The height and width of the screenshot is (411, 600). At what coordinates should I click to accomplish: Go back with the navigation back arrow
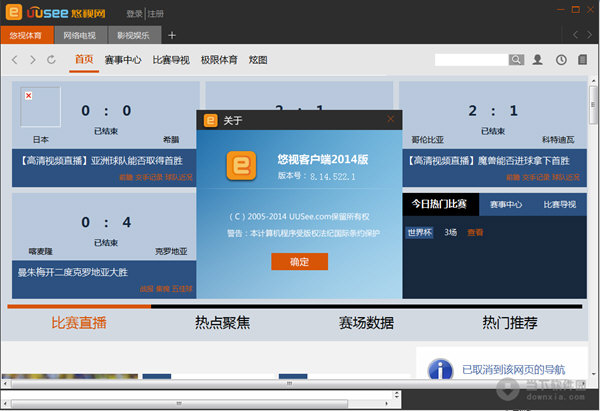pos(15,60)
